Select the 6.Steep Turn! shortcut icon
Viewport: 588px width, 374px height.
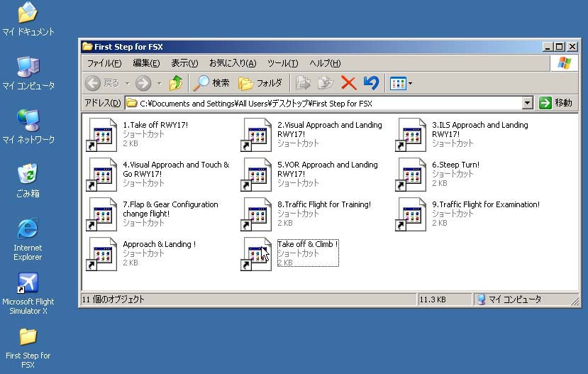tap(411, 175)
